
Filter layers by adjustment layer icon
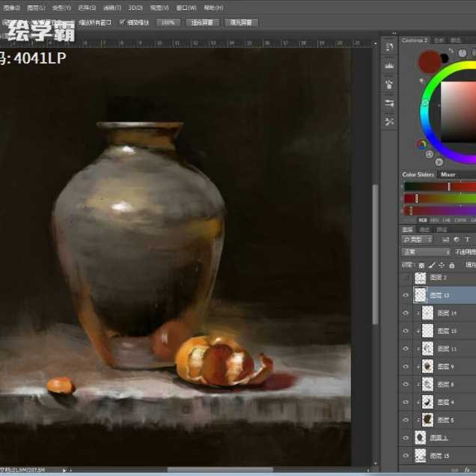point(457,239)
